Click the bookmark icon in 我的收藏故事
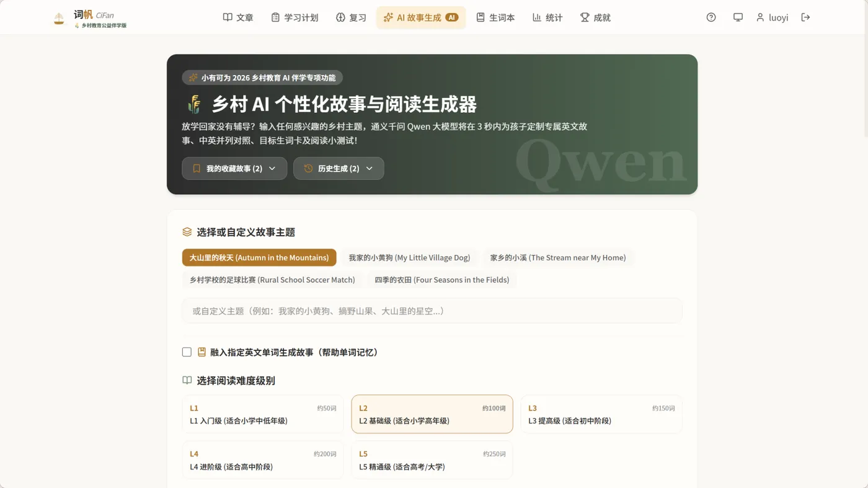This screenshot has width=868, height=488. click(197, 169)
